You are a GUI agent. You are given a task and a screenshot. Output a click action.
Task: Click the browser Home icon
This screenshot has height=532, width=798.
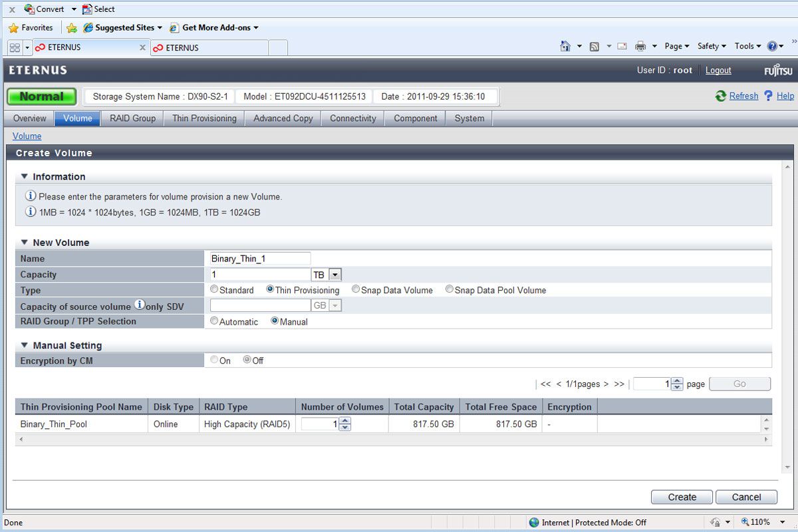(565, 46)
